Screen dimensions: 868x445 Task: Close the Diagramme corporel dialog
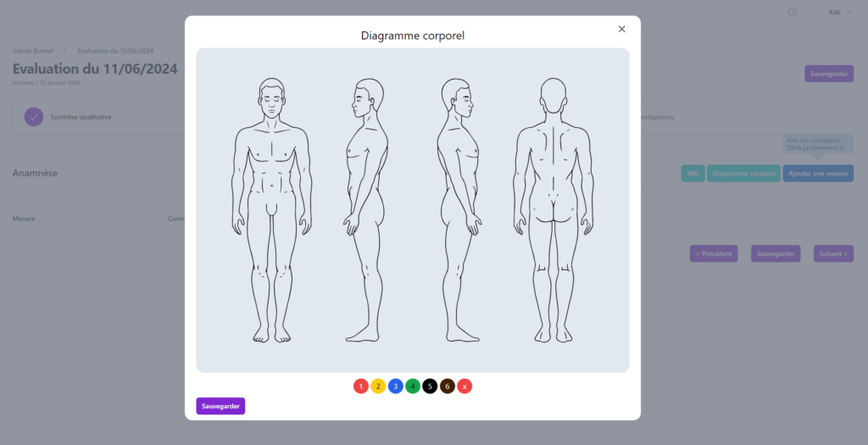pos(621,29)
